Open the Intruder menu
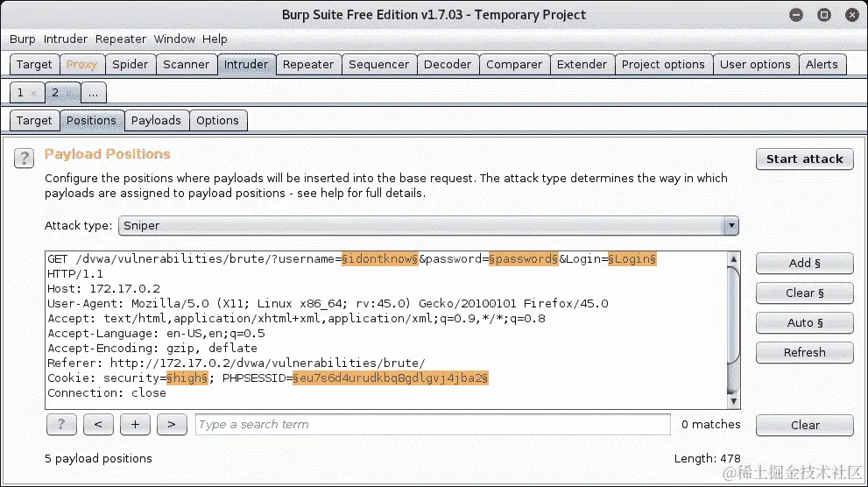The height and width of the screenshot is (487, 868). pos(66,39)
